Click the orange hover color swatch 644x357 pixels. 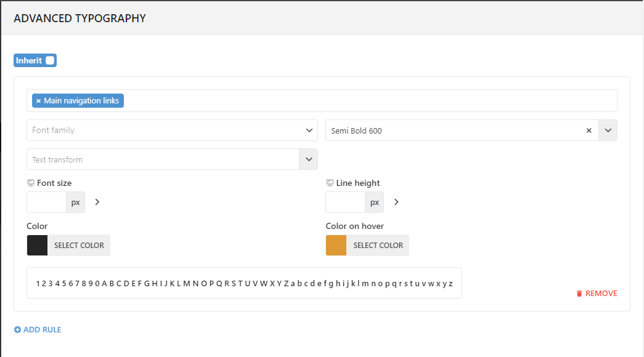point(336,245)
